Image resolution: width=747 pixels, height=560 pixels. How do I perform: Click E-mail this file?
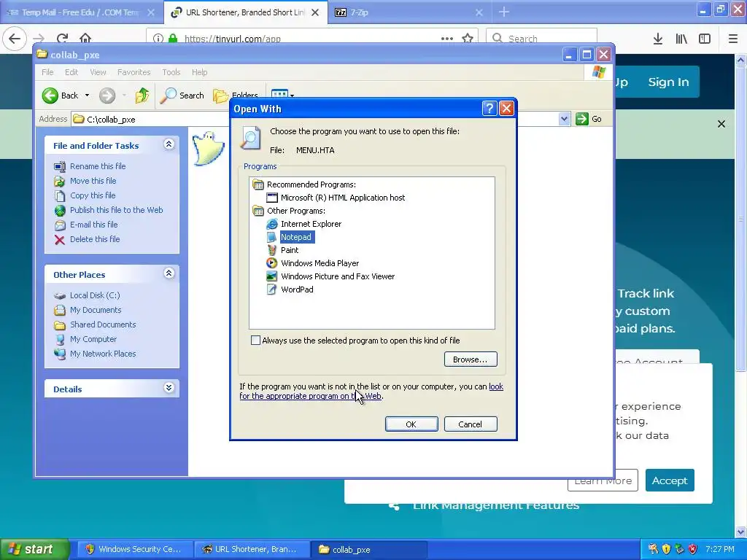coord(93,225)
